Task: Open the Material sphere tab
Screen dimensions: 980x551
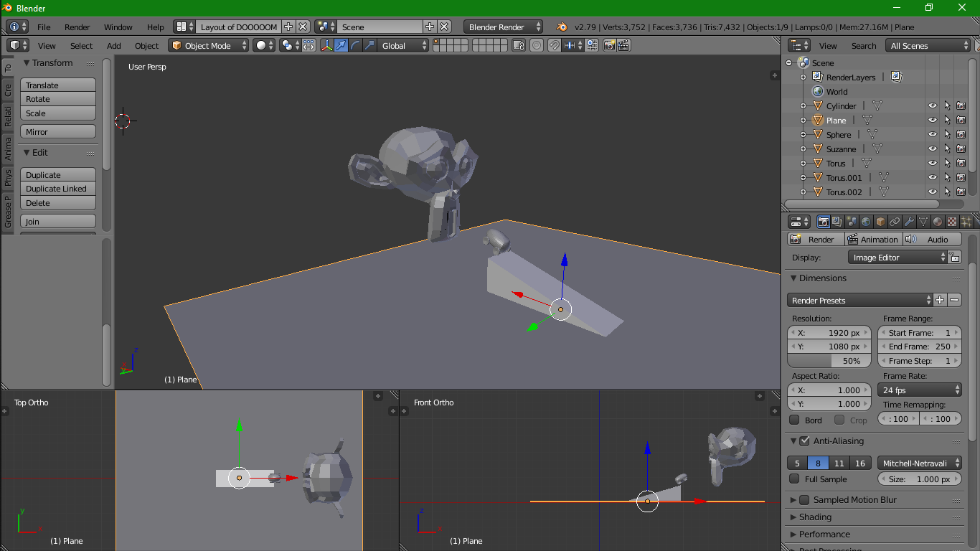Action: (938, 222)
